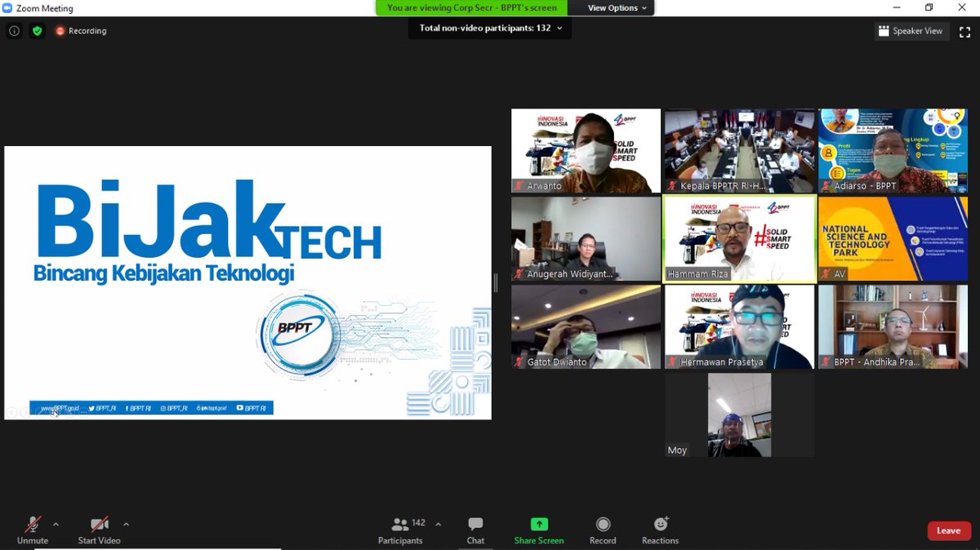Click the green 'You are viewing' screen banner
Viewport: 980px width, 550px height.
pyautogui.click(x=472, y=8)
